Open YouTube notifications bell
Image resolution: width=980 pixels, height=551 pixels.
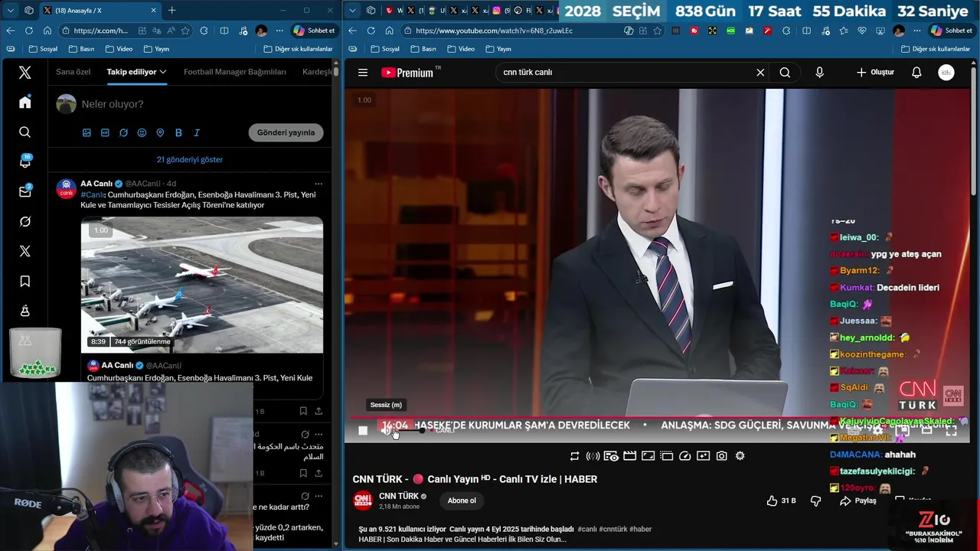click(x=916, y=73)
